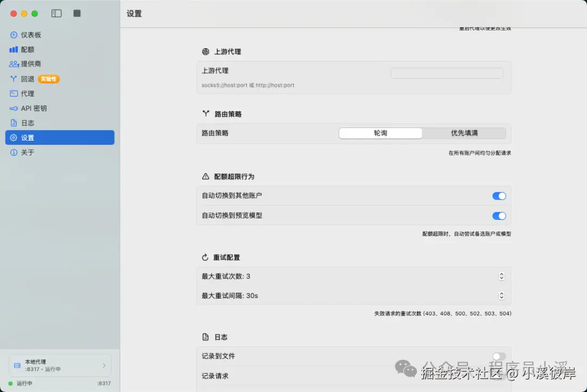Click the socks5://host:port hint text
Image resolution: width=587 pixels, height=392 pixels.
click(x=248, y=85)
